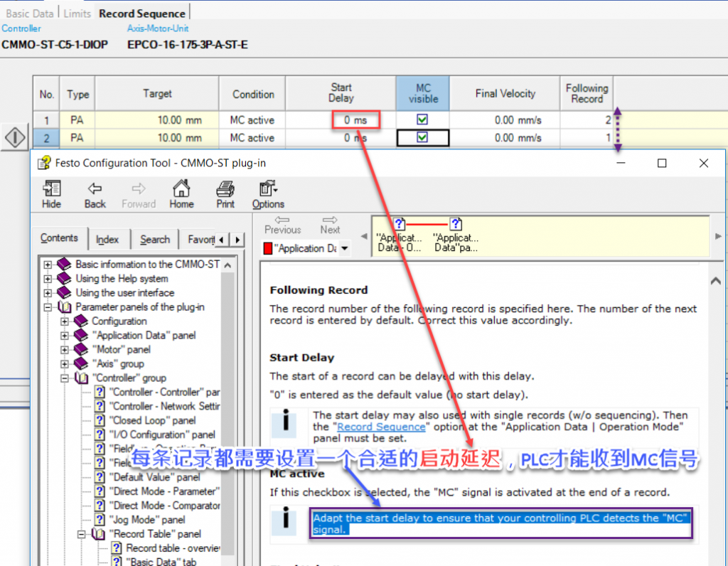Expand "Application Data" panel tree node
This screenshot has width=728, height=566.
pos(65,336)
